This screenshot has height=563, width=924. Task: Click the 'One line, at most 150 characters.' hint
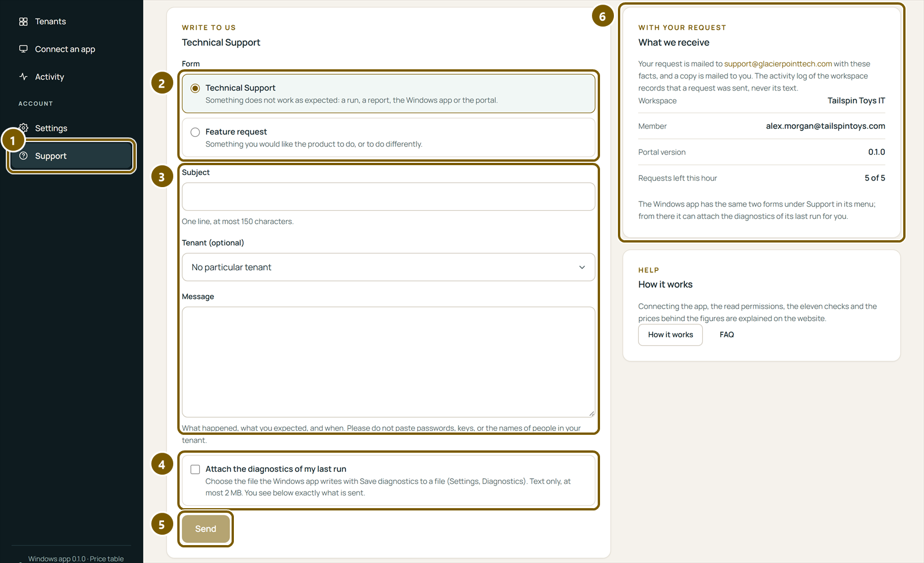237,222
